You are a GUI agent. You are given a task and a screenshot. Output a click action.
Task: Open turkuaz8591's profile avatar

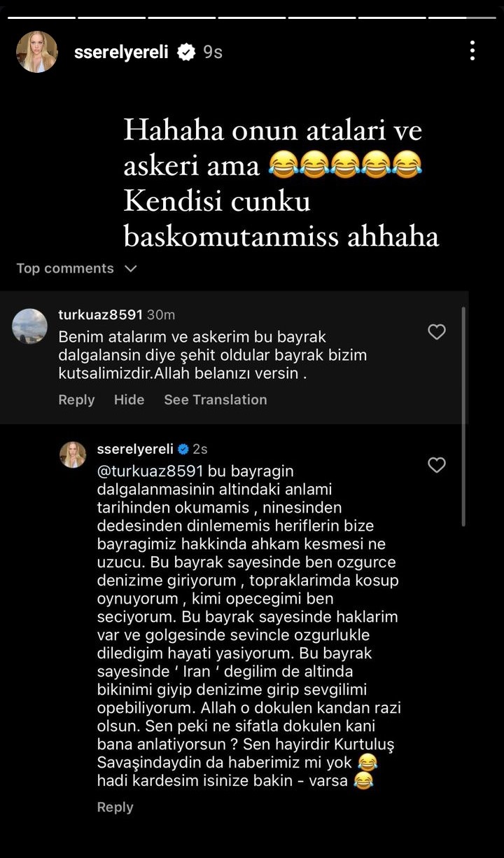click(30, 326)
